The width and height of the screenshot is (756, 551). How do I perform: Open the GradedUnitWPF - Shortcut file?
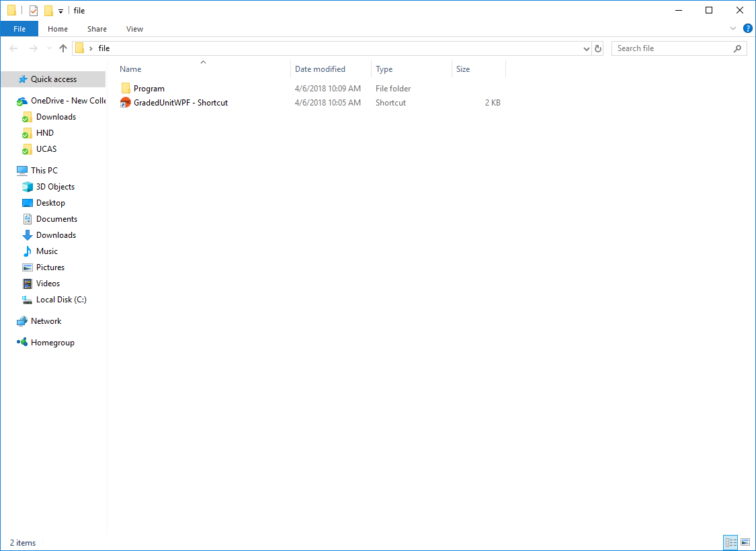180,103
